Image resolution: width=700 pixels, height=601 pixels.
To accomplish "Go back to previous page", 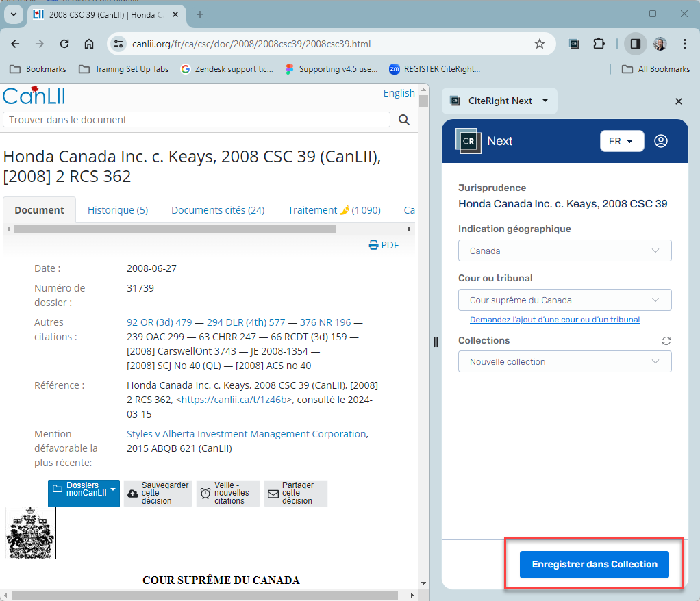I will 15,44.
